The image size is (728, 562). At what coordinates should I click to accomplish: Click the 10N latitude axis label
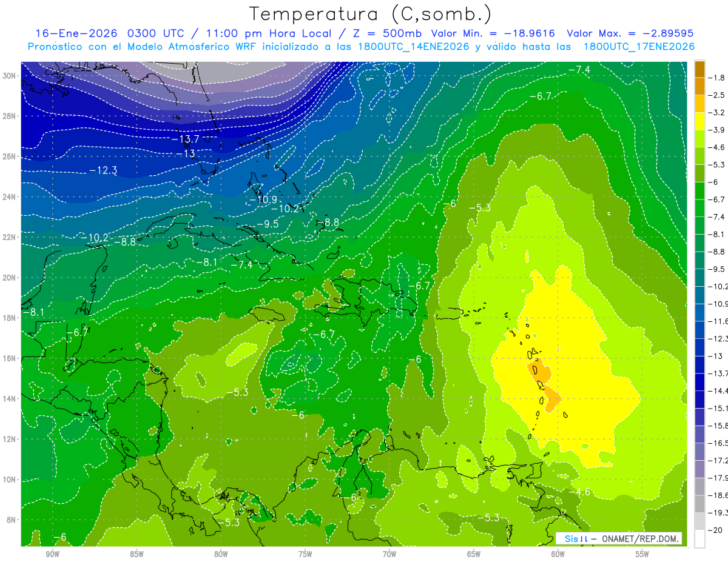click(10, 479)
